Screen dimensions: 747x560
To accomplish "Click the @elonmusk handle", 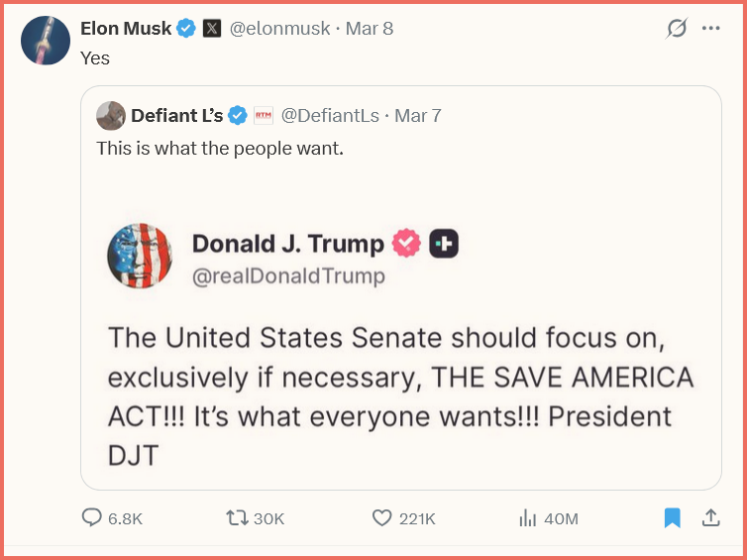I will point(279,29).
